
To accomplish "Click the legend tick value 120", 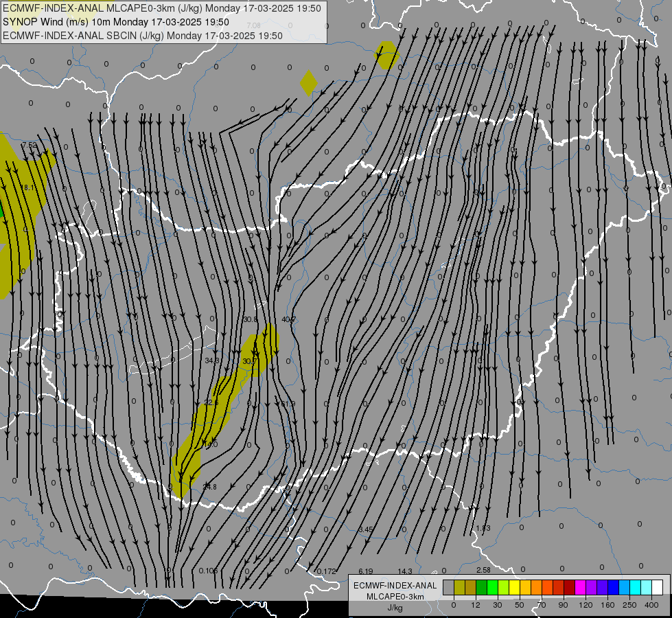I will pos(586,605).
